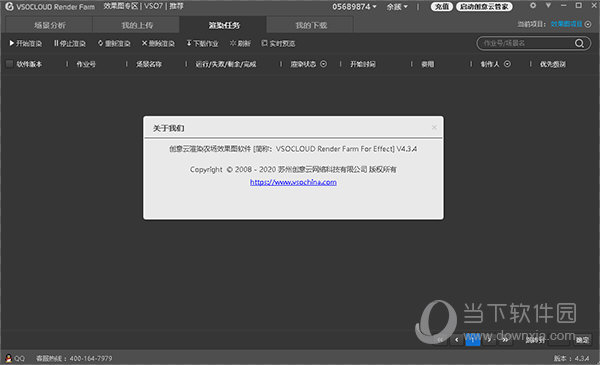Switch to the 场景分析 tab
600x365 pixels.
click(x=49, y=25)
